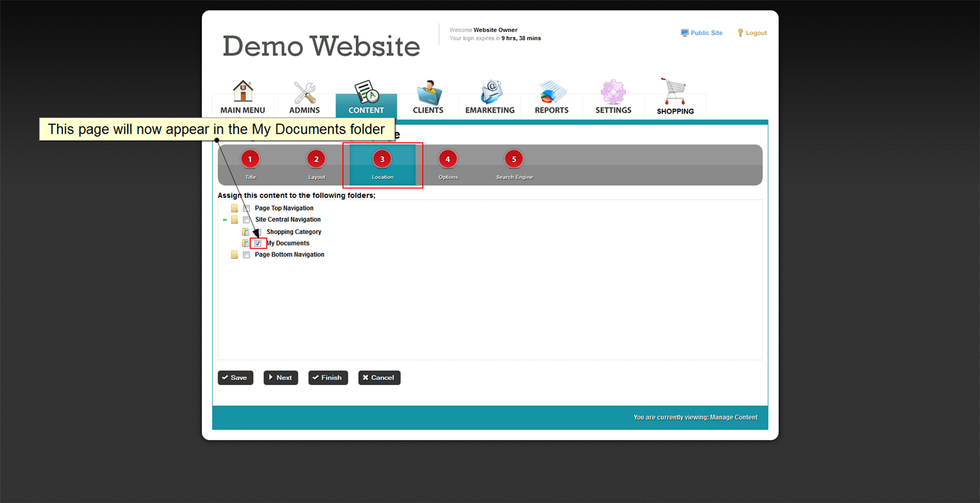Uncheck the My Documents checkbox
980x503 pixels.
coord(258,243)
